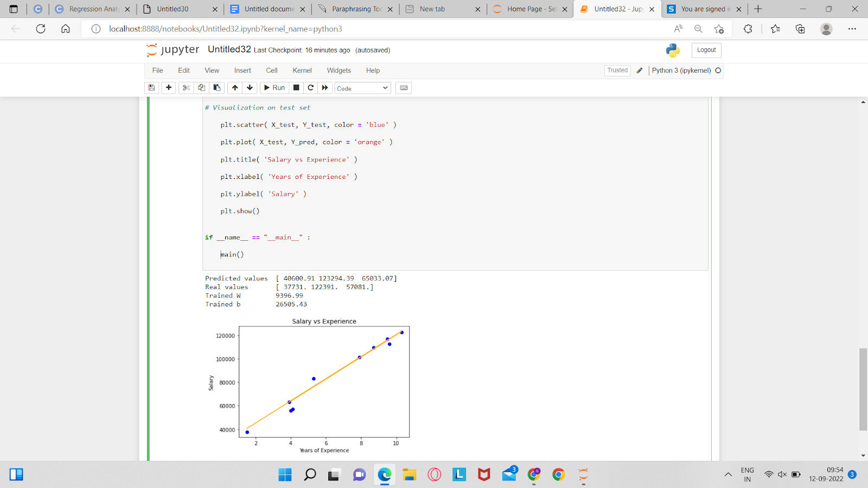
Task: Show hidden system tray icons chevron
Action: pyautogui.click(x=728, y=474)
